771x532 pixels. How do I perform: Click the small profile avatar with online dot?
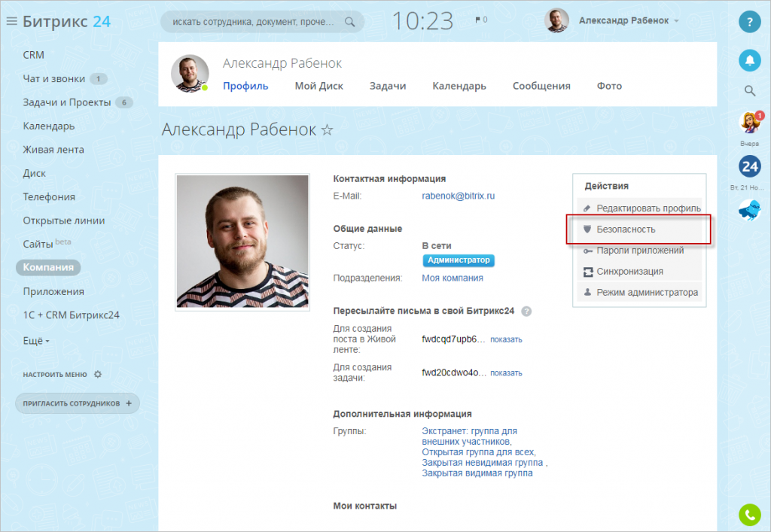coord(190,73)
